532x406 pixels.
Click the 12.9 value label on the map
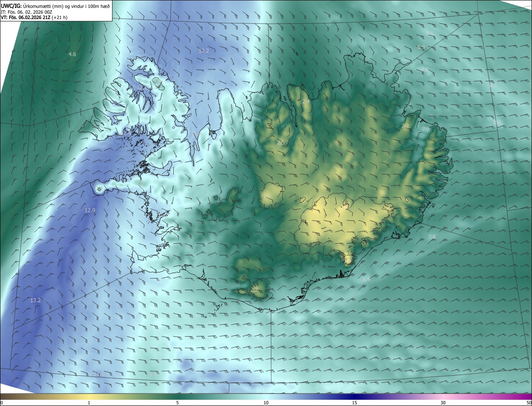(90, 210)
